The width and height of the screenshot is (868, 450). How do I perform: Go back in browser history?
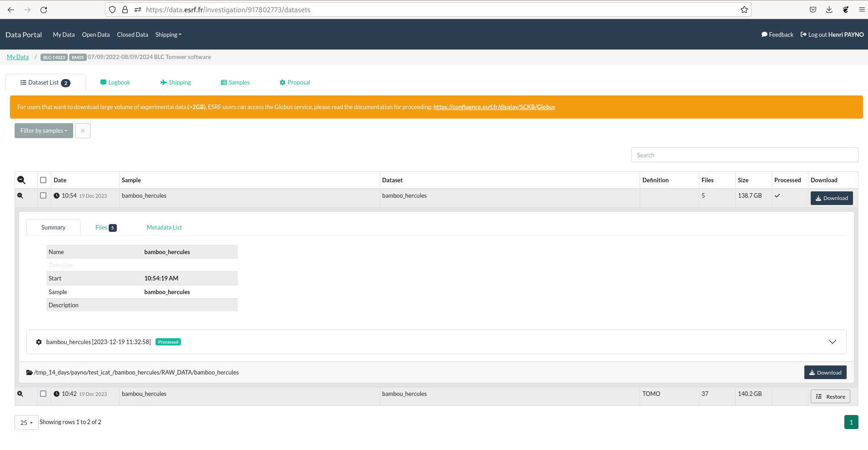click(x=11, y=10)
